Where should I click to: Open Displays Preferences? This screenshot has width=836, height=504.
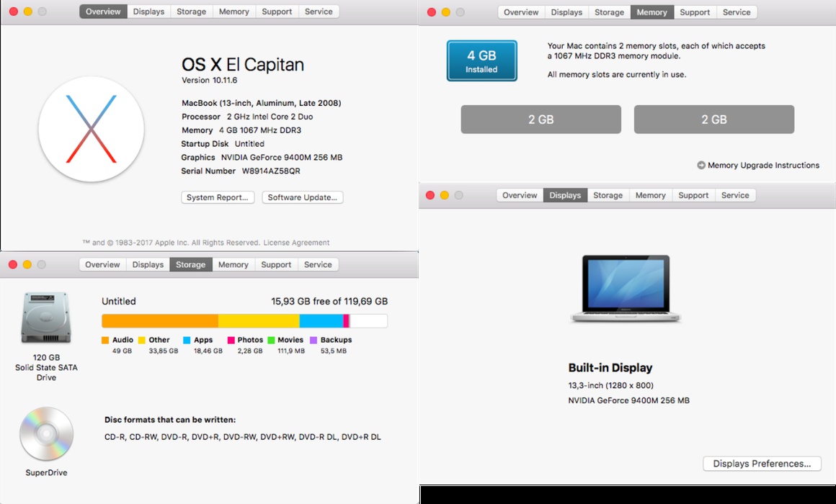click(762, 464)
